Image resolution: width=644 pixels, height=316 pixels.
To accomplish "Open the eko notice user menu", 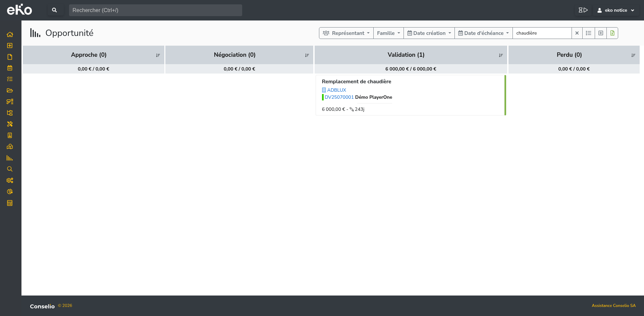I will point(616,10).
